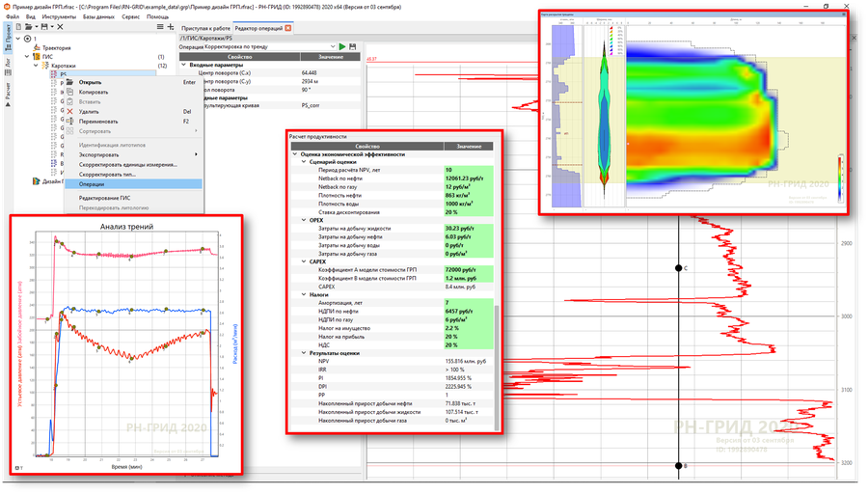The height and width of the screenshot is (494, 868).
Task: Run the operation with the green play icon
Action: pyautogui.click(x=342, y=46)
